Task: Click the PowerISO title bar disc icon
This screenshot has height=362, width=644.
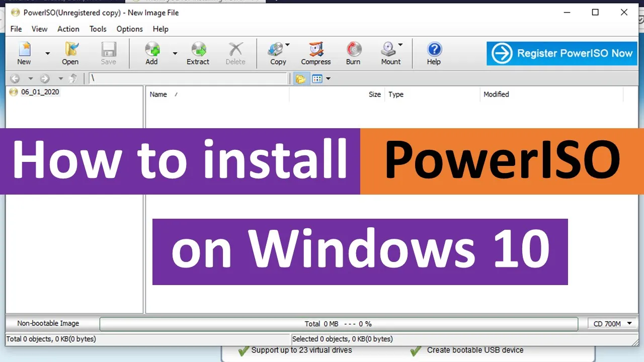Action: (x=16, y=13)
